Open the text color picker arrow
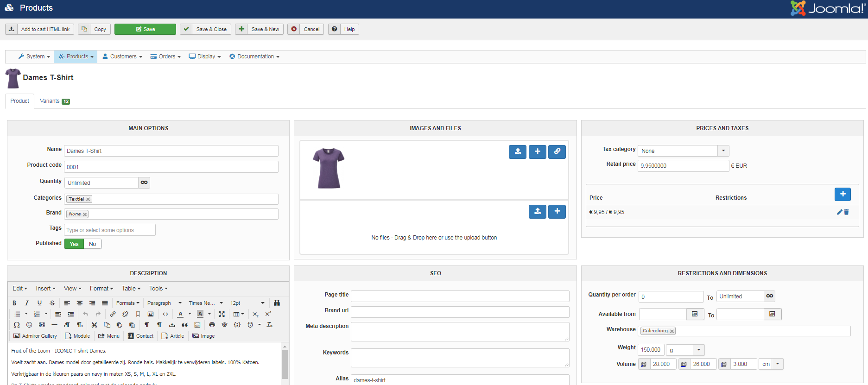The image size is (868, 385). 190,314
